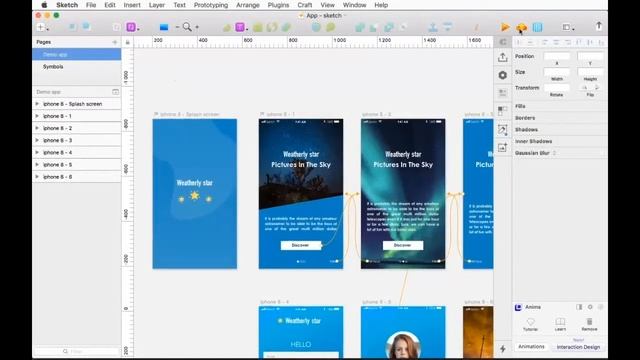Viewport: 640px width, 360px height.
Task: Expand the iphone 8 - 1 layer
Action: pyautogui.click(x=37, y=116)
